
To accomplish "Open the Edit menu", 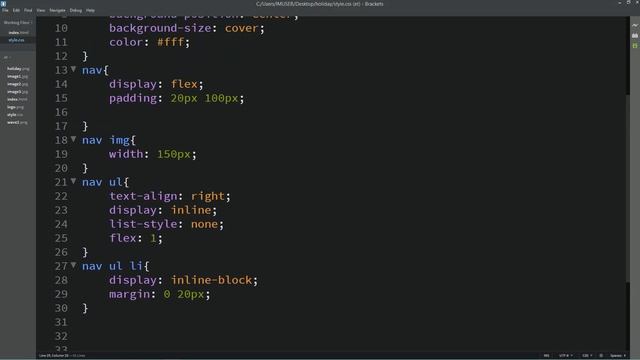I will (16, 10).
